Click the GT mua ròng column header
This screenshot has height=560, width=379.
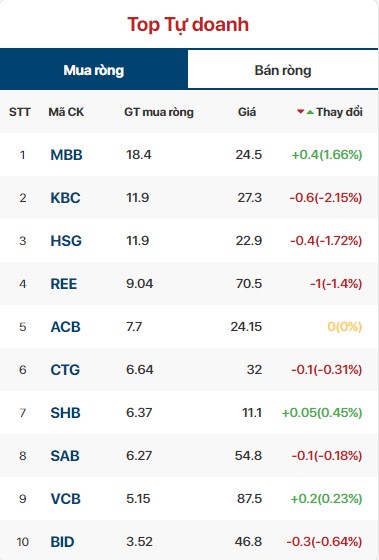(159, 112)
